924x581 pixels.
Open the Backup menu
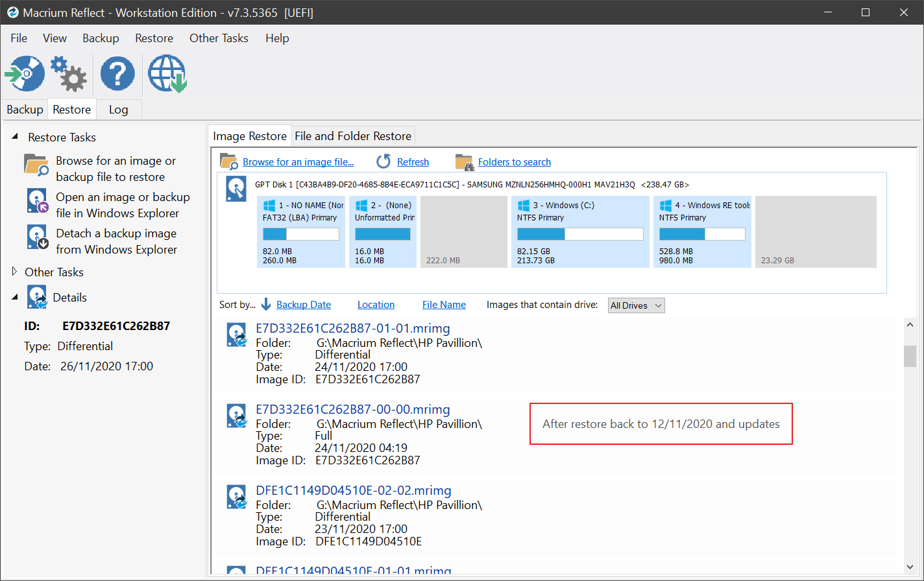point(101,38)
